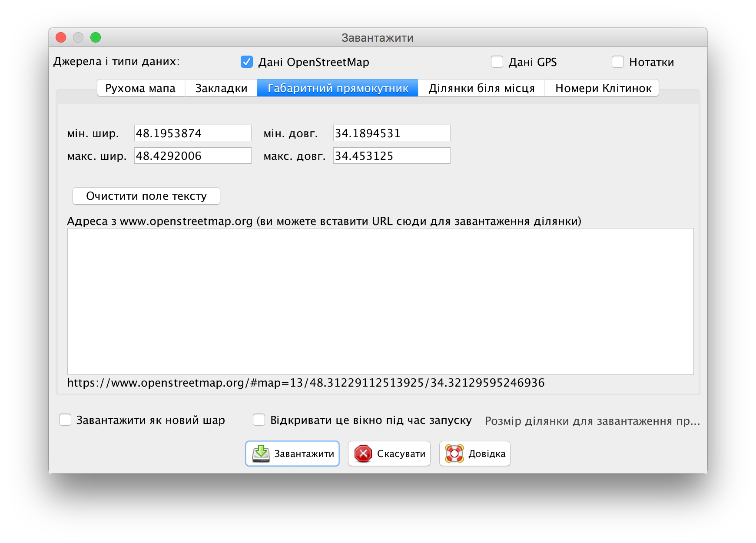756x543 pixels.
Task: Switch to the Рухома мапа tab
Action: 140,88
